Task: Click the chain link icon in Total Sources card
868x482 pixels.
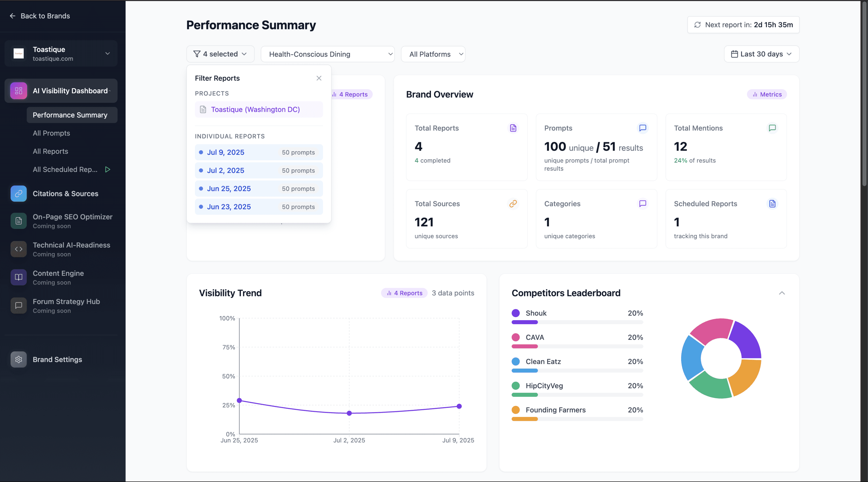Action: coord(513,204)
